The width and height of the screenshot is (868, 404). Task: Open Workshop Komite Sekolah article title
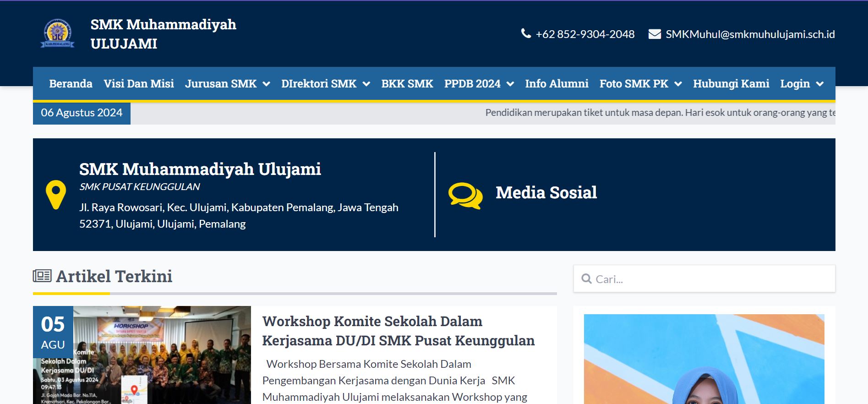pyautogui.click(x=398, y=331)
